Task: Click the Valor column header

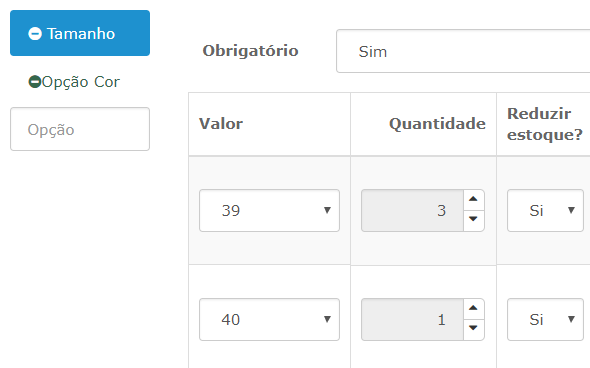Action: [x=221, y=124]
